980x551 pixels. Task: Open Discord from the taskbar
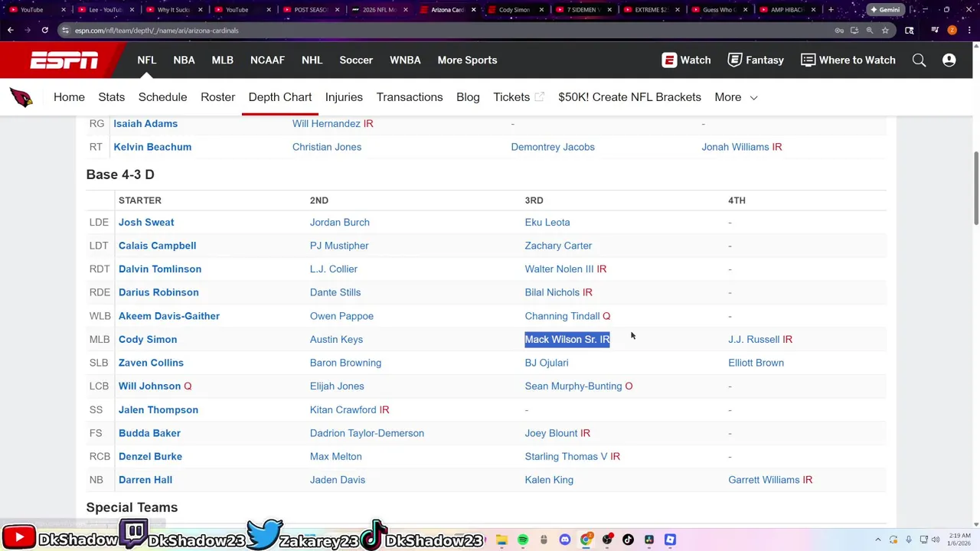[x=565, y=540]
